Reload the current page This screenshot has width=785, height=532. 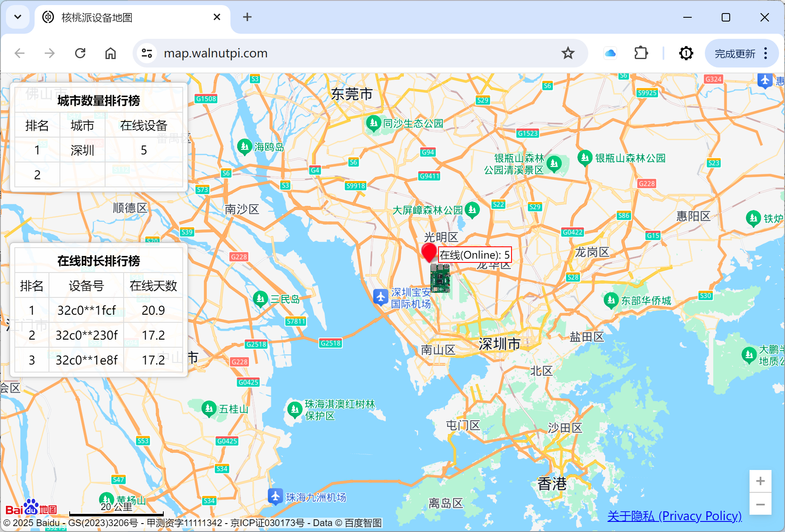(x=80, y=53)
